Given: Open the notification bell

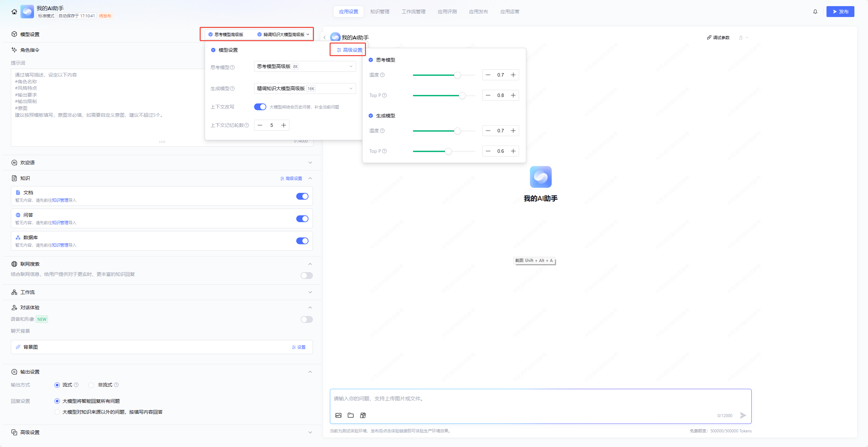Looking at the screenshot, I should 815,12.
